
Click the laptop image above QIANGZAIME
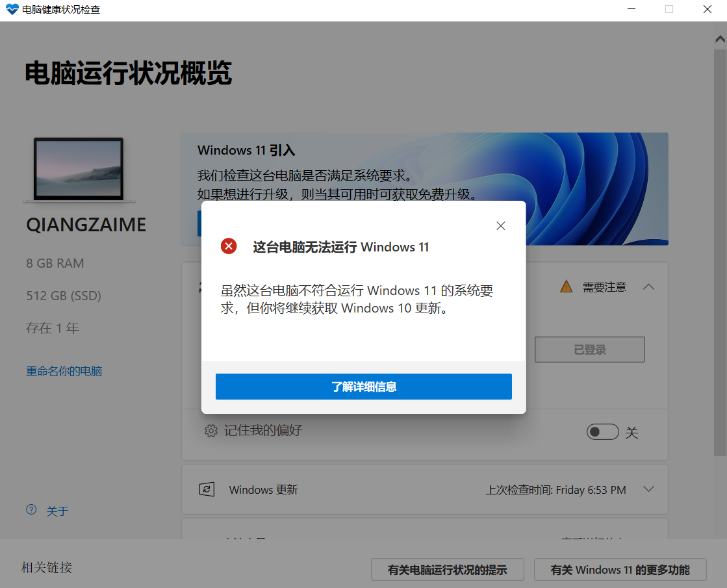(x=79, y=169)
